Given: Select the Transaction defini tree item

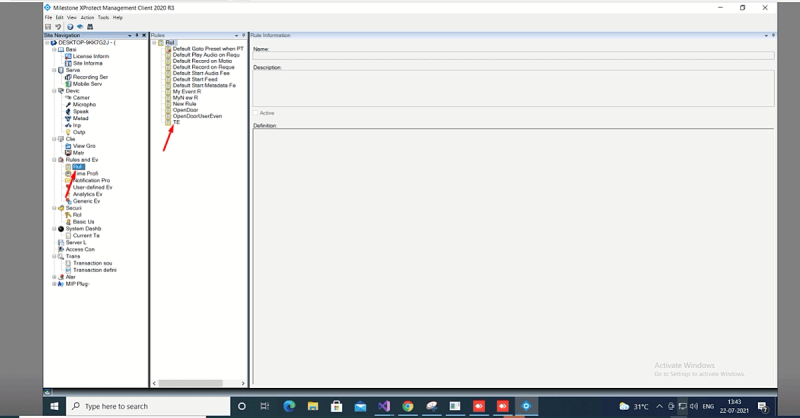Looking at the screenshot, I should (x=94, y=270).
